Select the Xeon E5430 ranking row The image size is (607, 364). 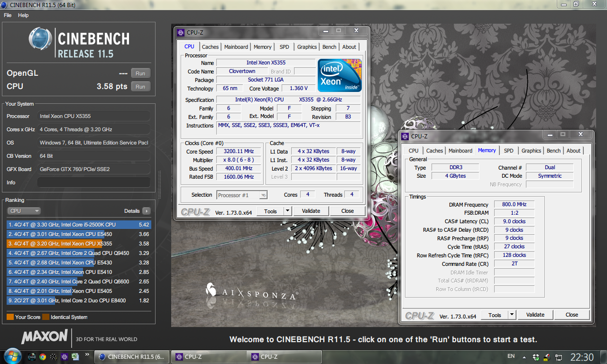point(79,263)
